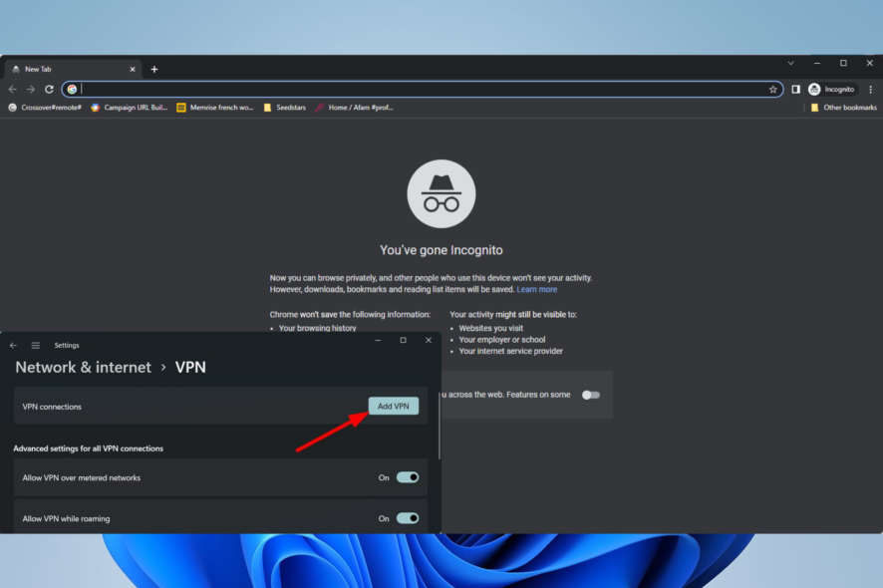Viewport: 883px width, 588px height.
Task: Reload the page in Chrome
Action: pyautogui.click(x=49, y=89)
